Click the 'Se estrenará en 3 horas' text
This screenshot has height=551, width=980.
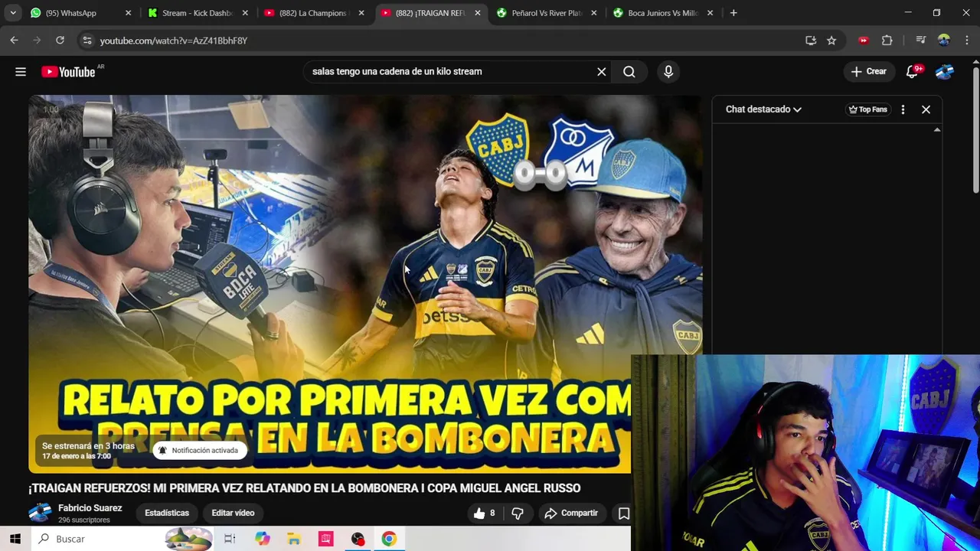pos(88,446)
